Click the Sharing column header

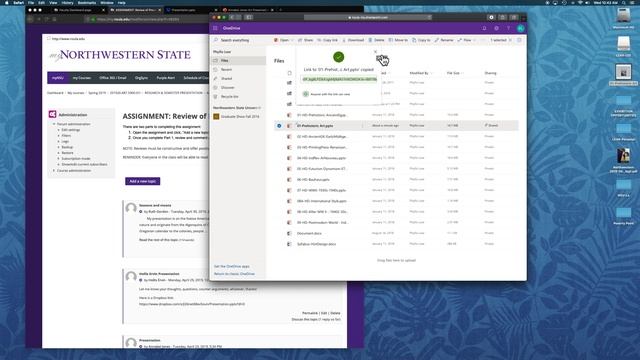coord(490,73)
